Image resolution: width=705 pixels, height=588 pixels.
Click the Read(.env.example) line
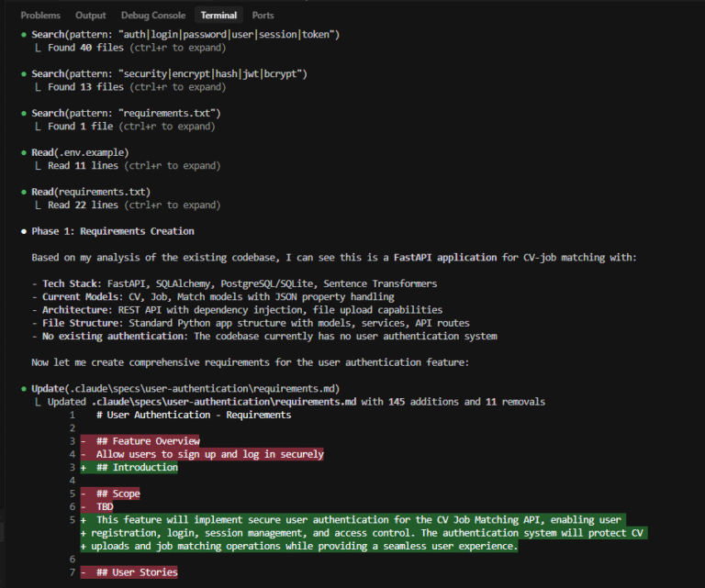80,152
